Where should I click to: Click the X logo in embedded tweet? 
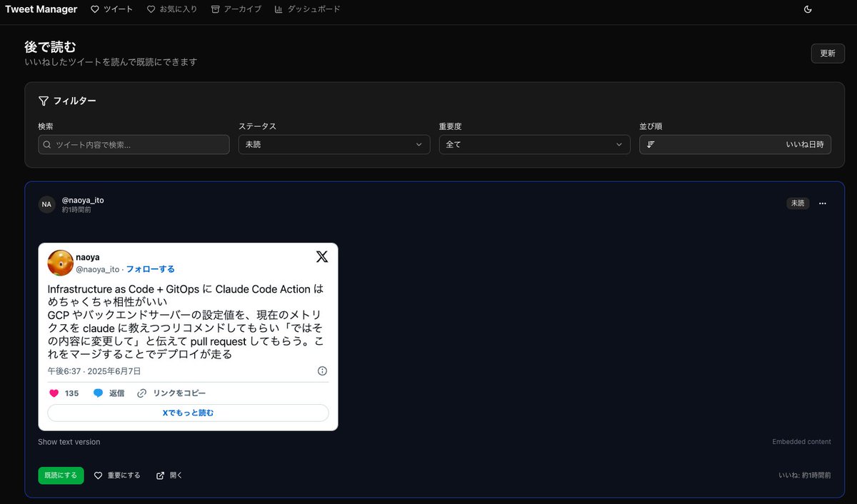[x=322, y=257]
